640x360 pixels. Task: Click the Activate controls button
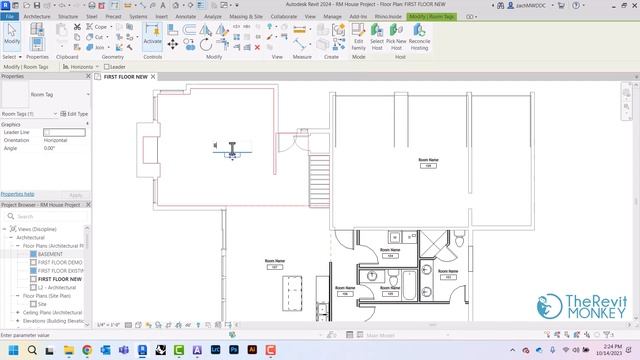153,36
